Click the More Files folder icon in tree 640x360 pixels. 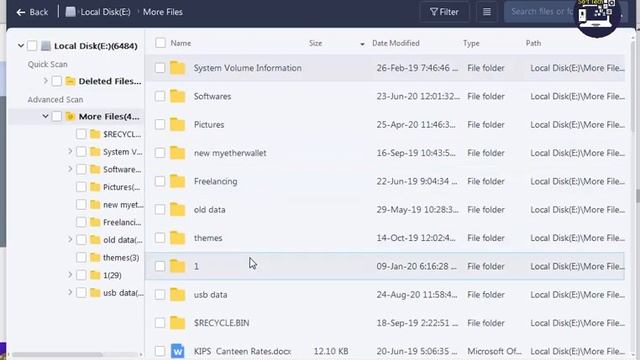70,116
